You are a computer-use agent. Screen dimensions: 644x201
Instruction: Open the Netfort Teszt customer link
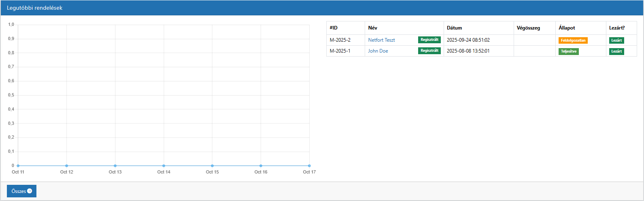click(381, 40)
